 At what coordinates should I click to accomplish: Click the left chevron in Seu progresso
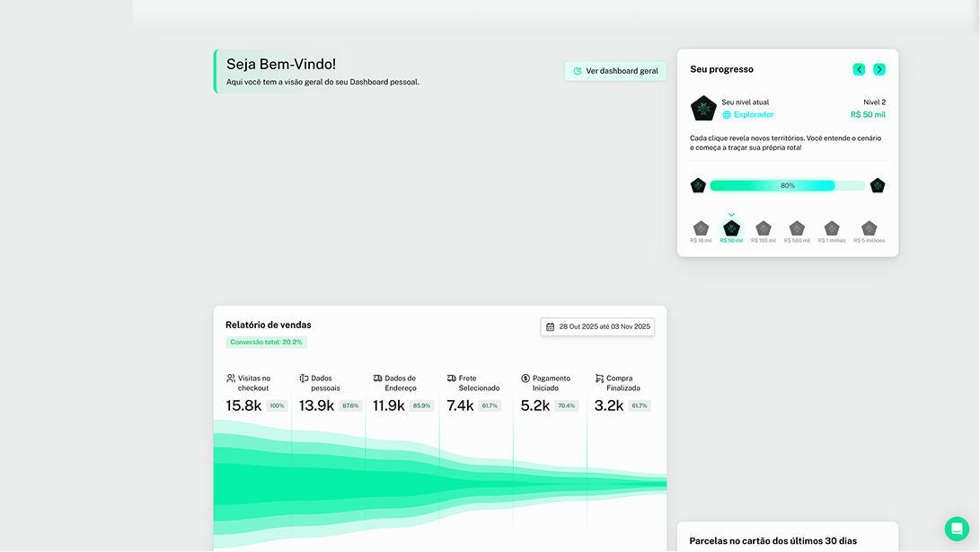click(x=859, y=68)
